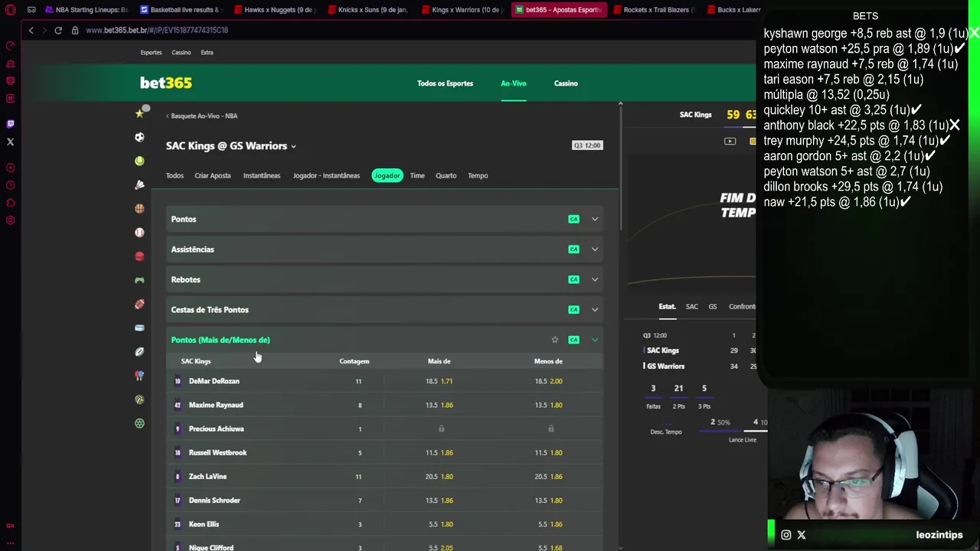Open the GS stats tab
This screenshot has width=980, height=551.
click(x=713, y=306)
